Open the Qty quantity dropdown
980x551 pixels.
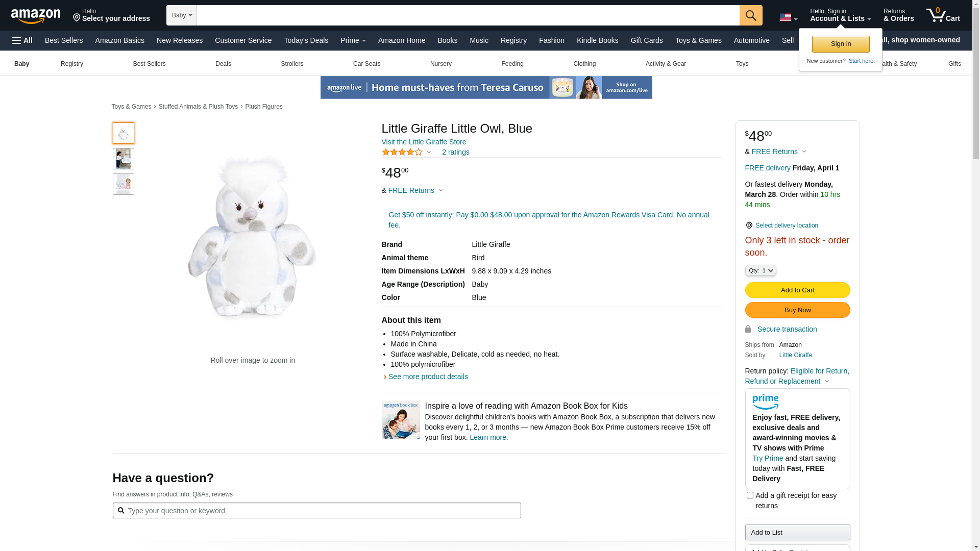[761, 270]
